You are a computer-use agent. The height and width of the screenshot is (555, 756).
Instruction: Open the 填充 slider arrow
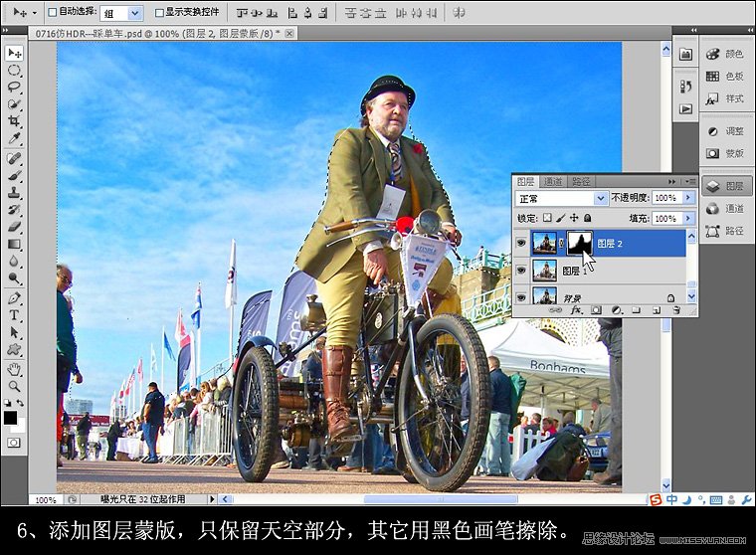[x=688, y=219]
